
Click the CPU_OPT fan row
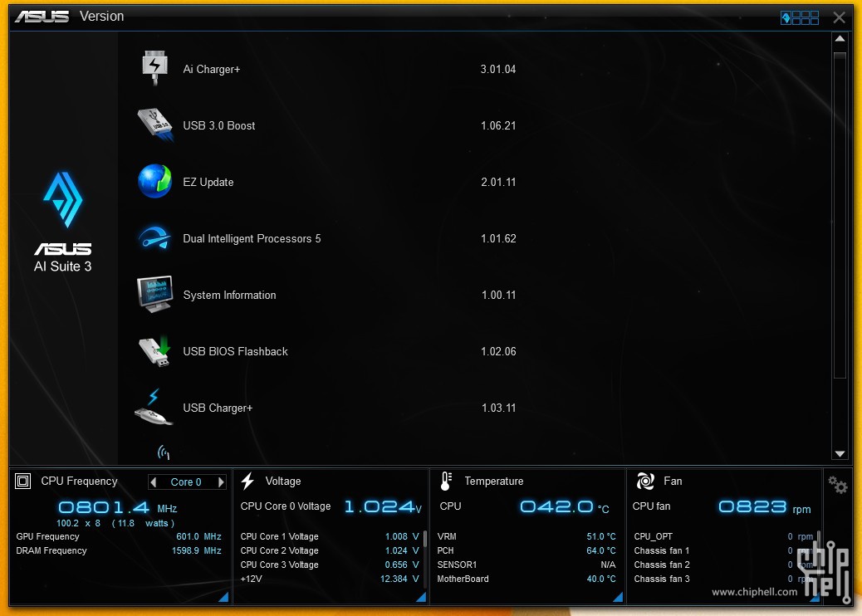point(723,536)
